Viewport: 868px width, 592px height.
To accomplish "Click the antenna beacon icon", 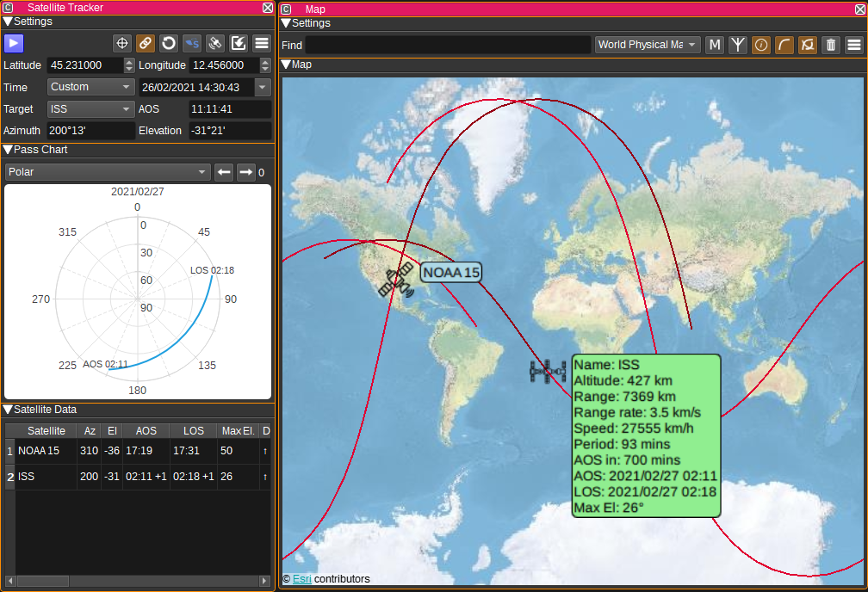I will [738, 45].
